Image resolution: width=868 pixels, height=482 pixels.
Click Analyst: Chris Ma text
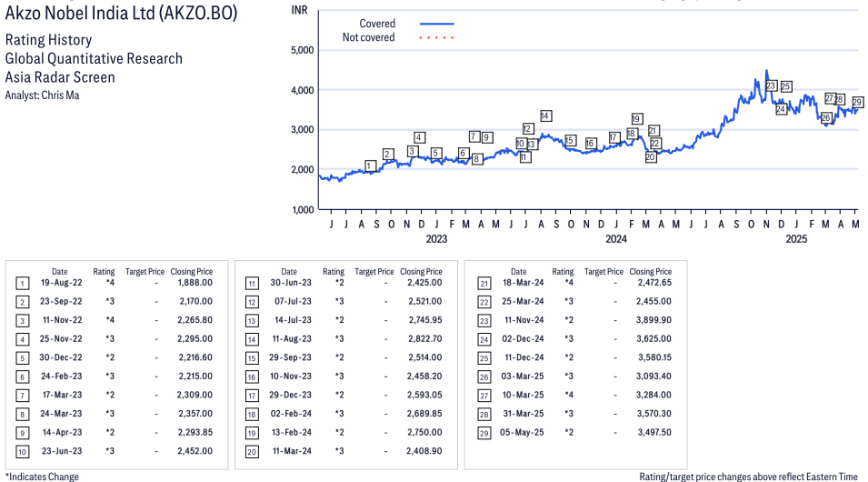point(42,95)
